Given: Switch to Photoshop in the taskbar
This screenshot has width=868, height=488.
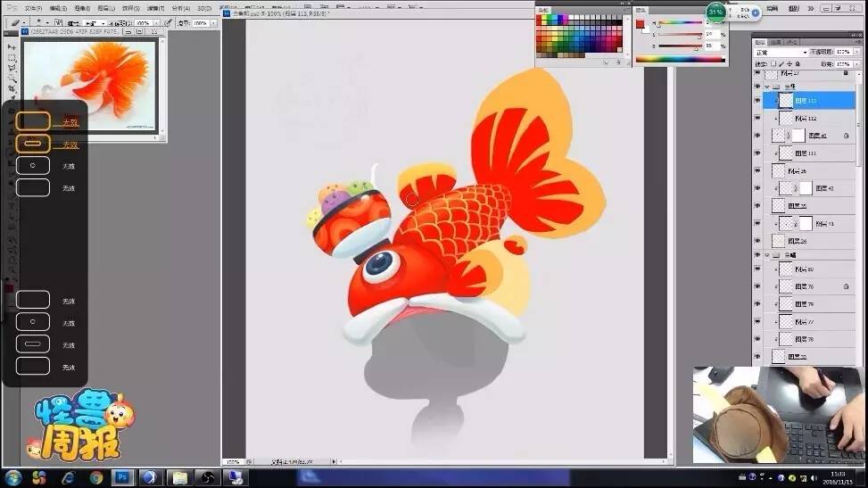Looking at the screenshot, I should point(122,477).
